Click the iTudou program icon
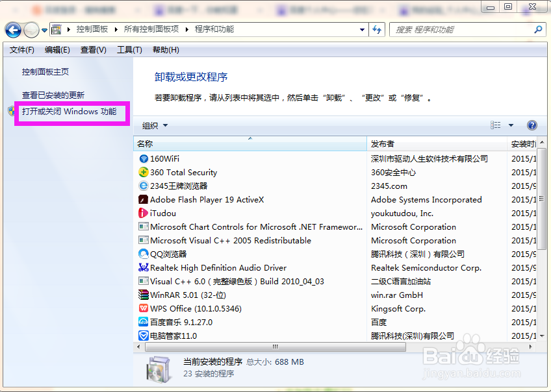The width and height of the screenshot is (551, 392). pos(144,214)
